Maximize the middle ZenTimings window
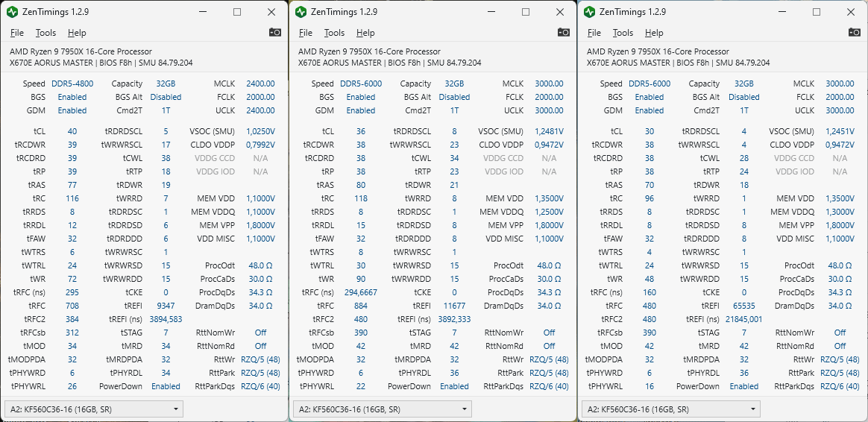 [526, 12]
